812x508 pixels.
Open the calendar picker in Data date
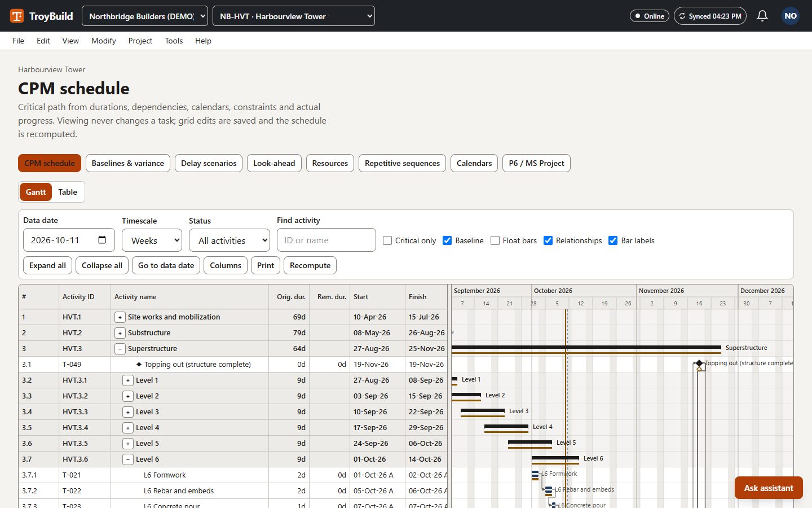[102, 240]
